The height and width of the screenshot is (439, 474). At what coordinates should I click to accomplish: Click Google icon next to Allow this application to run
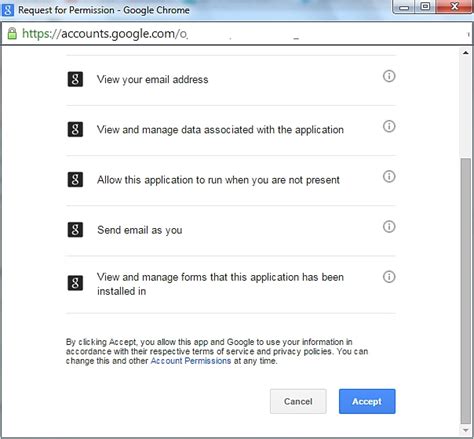pos(75,179)
